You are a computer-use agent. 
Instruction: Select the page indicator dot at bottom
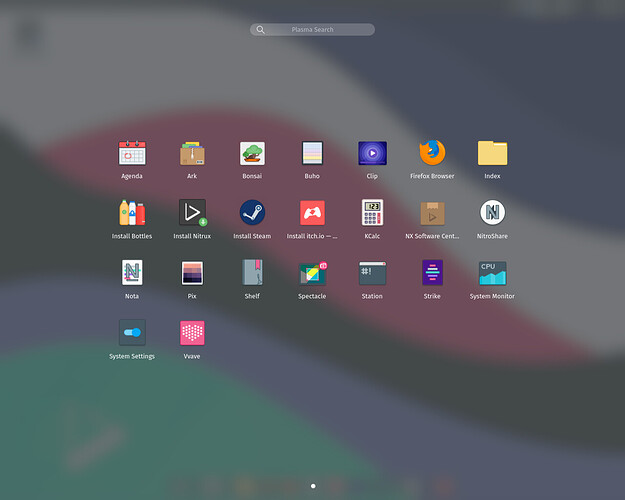pyautogui.click(x=313, y=486)
